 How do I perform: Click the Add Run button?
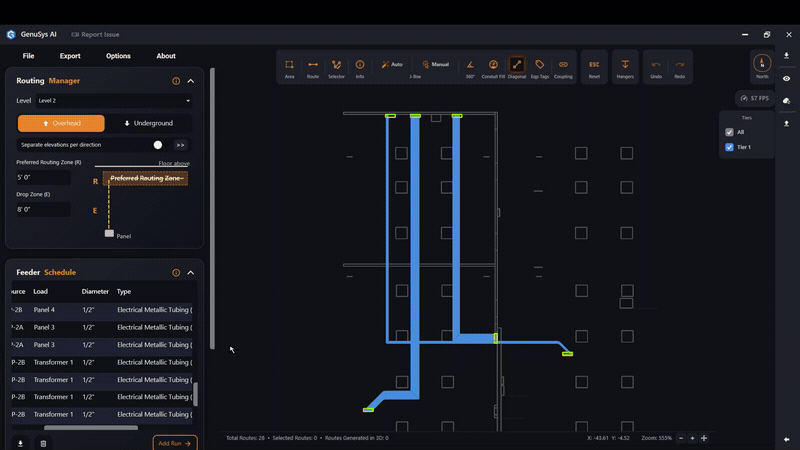(x=174, y=443)
